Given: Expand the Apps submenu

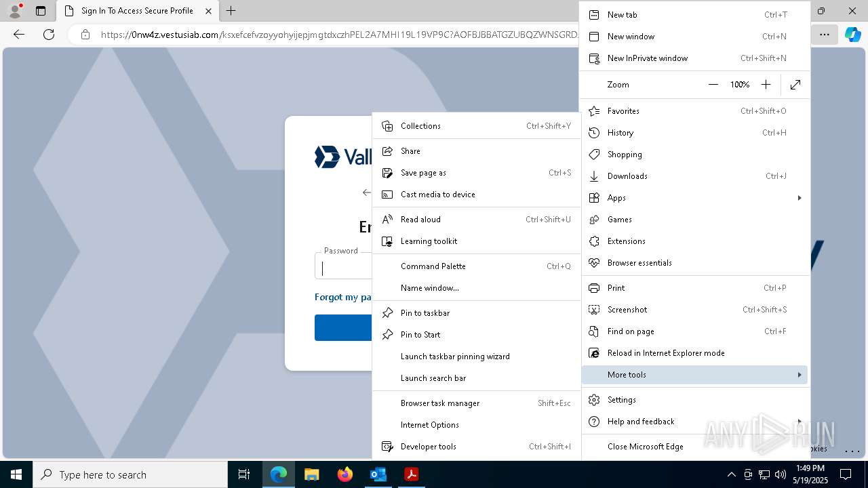Looking at the screenshot, I should click(x=695, y=198).
